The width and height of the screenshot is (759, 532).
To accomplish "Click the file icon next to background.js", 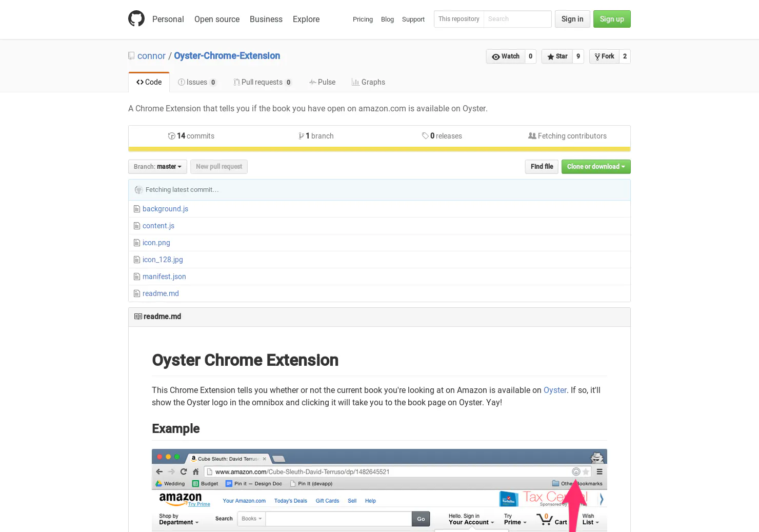I will coord(136,209).
